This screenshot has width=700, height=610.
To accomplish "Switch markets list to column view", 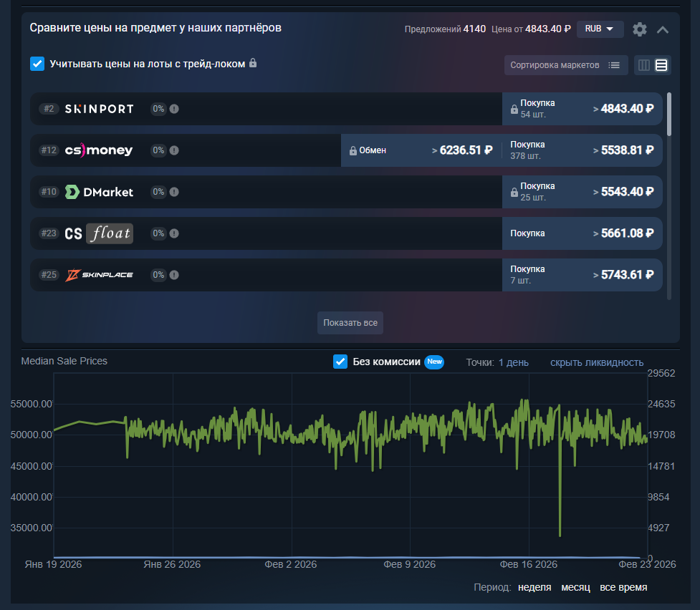I will point(643,65).
